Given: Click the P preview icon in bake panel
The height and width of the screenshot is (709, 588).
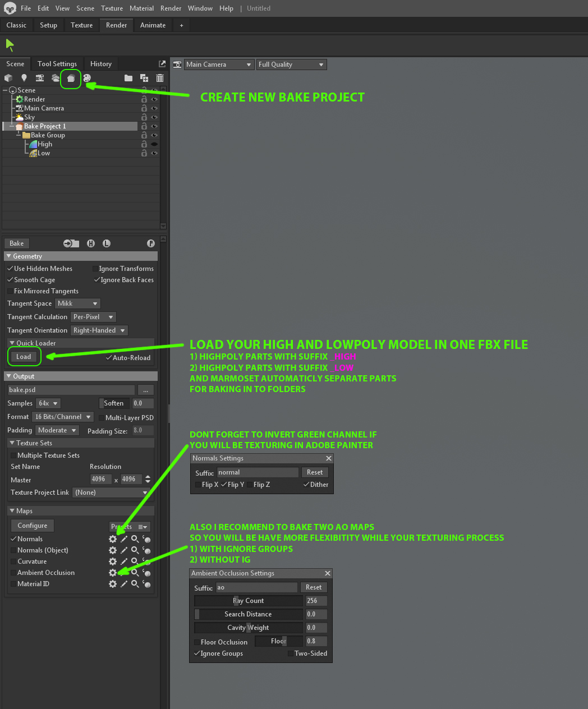Looking at the screenshot, I should point(150,243).
